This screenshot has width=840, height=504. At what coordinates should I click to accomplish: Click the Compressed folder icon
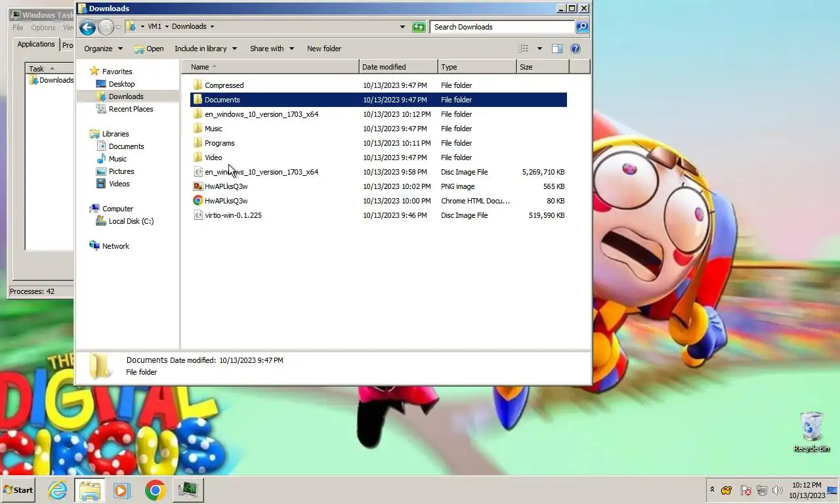(198, 85)
